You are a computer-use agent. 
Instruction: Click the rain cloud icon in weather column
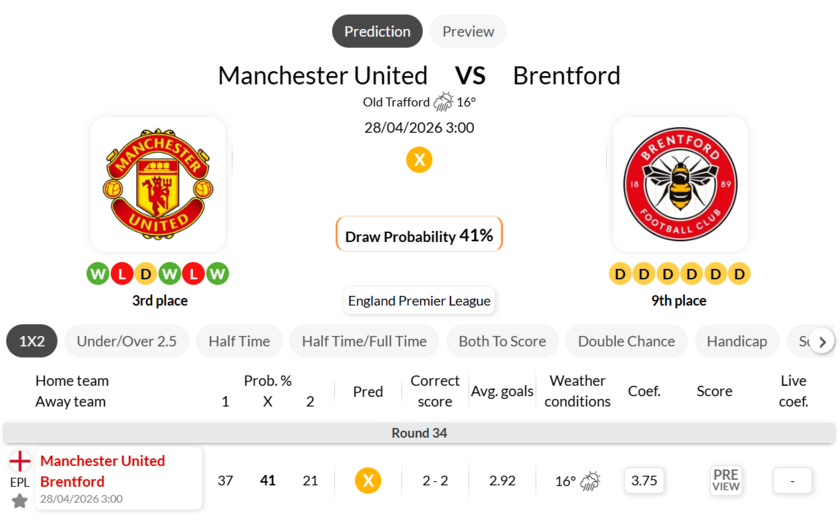click(x=590, y=481)
